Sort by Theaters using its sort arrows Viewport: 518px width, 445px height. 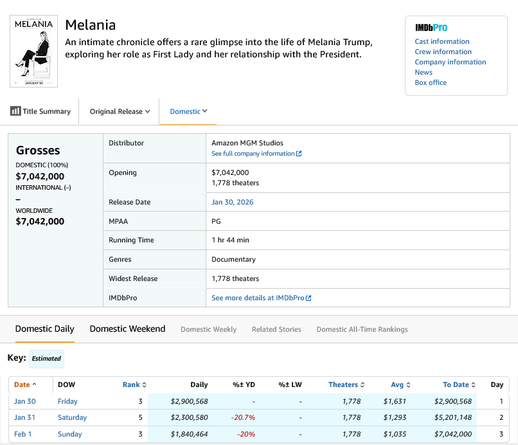[x=362, y=385]
